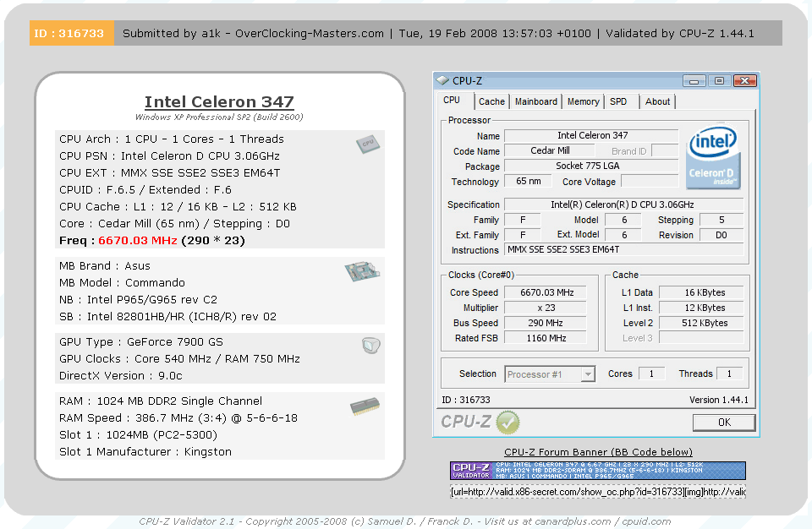Click the MB Model : Commando line
The width and height of the screenshot is (812, 529).
(122, 282)
